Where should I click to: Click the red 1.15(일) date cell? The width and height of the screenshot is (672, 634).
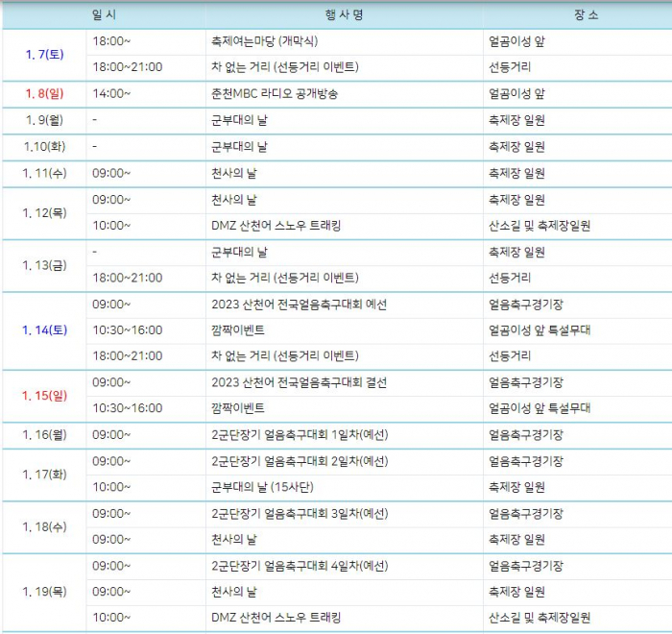tap(44, 395)
